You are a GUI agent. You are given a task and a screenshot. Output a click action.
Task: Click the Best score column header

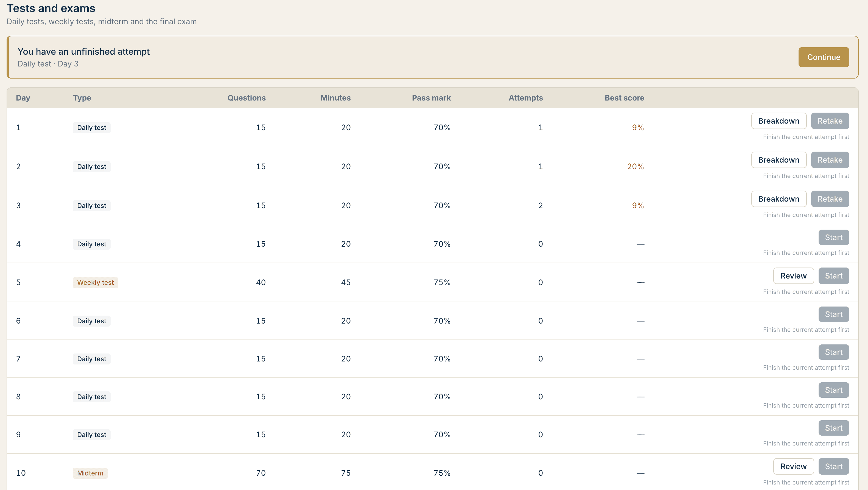625,98
